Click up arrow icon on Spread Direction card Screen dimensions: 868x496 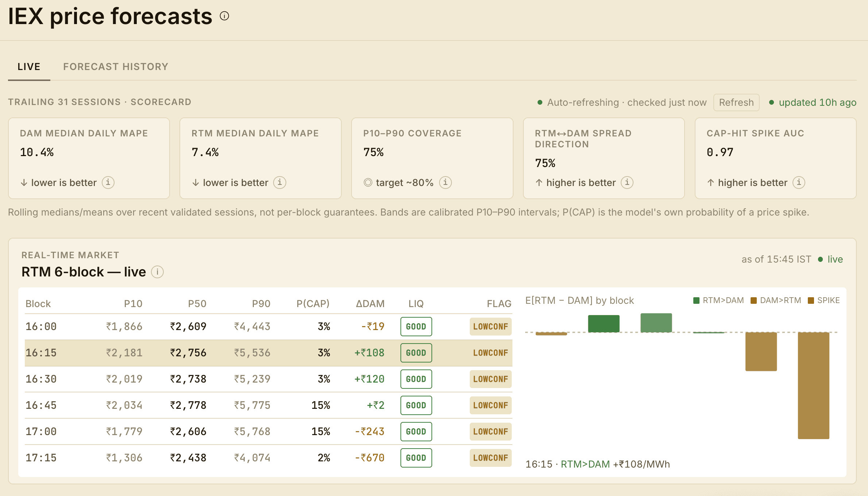pos(539,182)
